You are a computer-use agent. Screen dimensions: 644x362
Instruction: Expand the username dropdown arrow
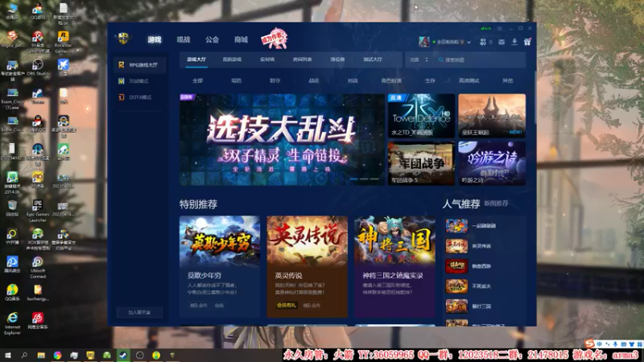[x=469, y=42]
